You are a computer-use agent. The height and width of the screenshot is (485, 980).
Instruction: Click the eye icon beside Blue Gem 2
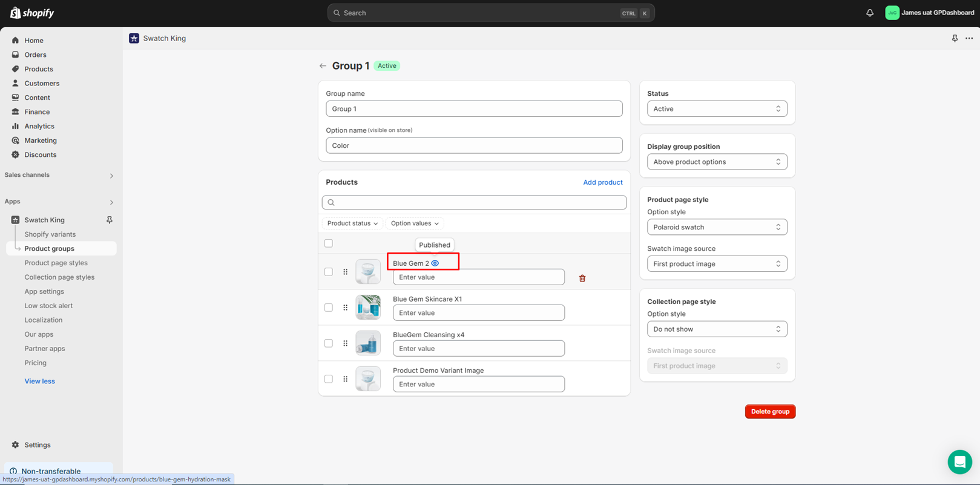point(435,263)
